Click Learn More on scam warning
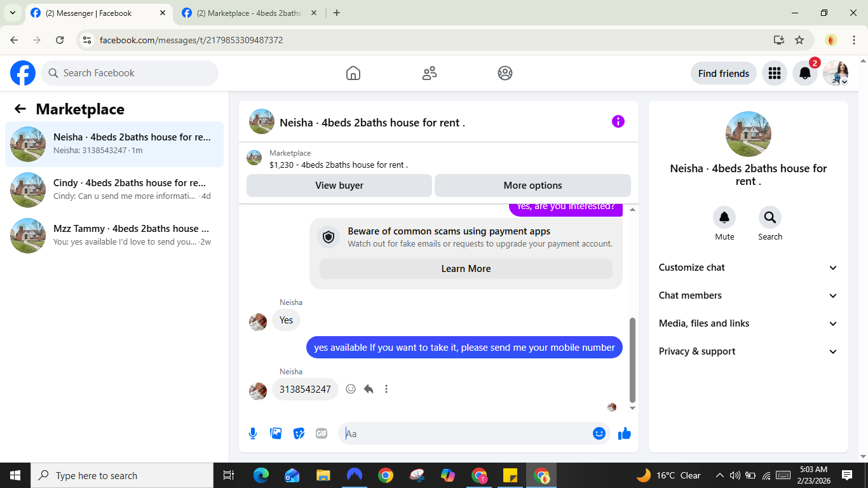This screenshot has width=868, height=488. click(466, 269)
